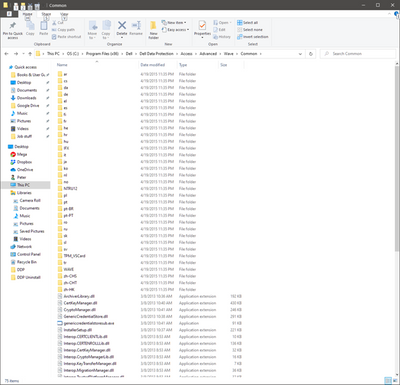The height and width of the screenshot is (385, 400).
Task: Click History in the Open group
Action: click(x=222, y=37)
